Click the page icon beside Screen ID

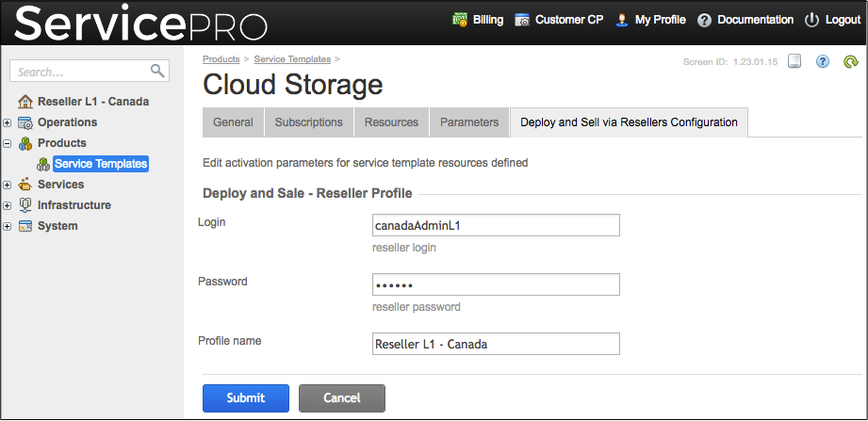[x=794, y=62]
